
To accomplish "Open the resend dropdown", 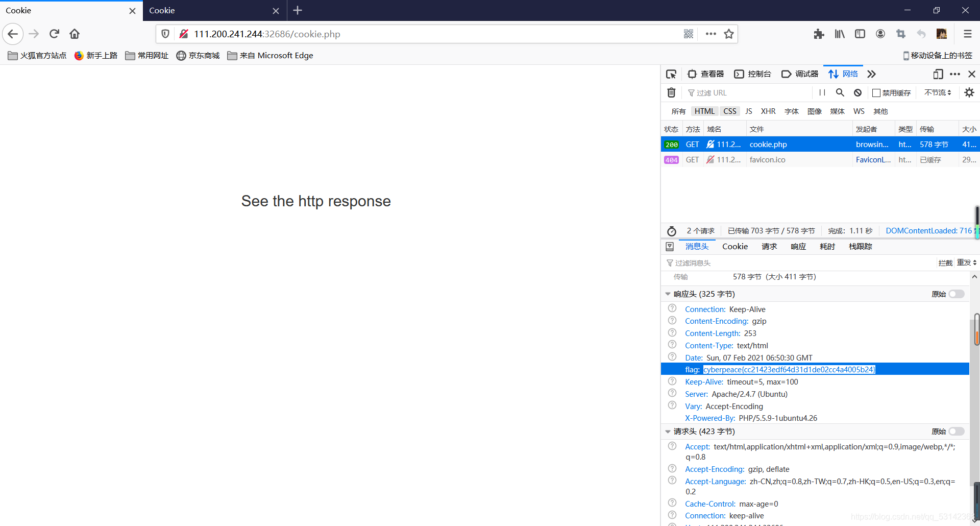I will pyautogui.click(x=967, y=262).
